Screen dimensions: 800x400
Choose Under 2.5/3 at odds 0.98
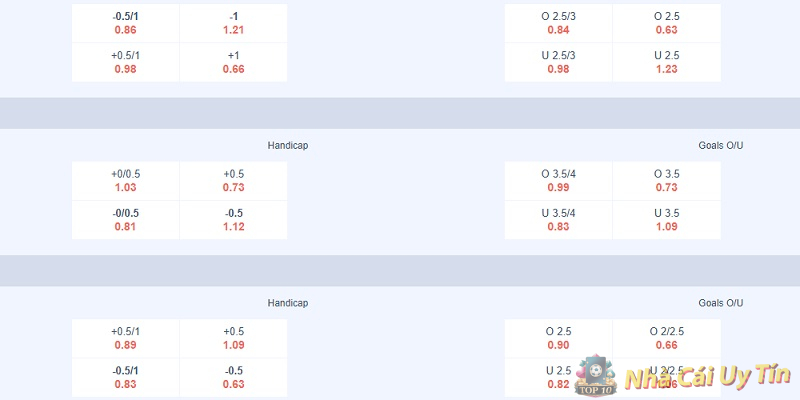pyautogui.click(x=558, y=62)
